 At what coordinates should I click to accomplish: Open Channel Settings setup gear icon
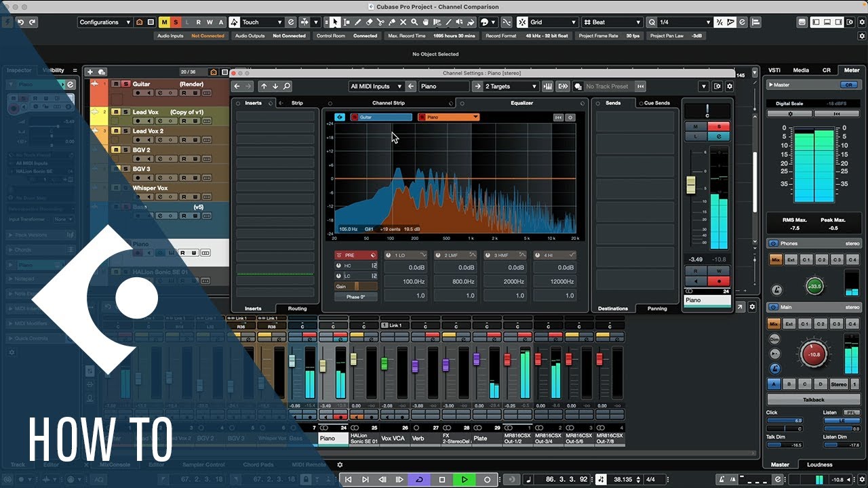click(x=730, y=86)
